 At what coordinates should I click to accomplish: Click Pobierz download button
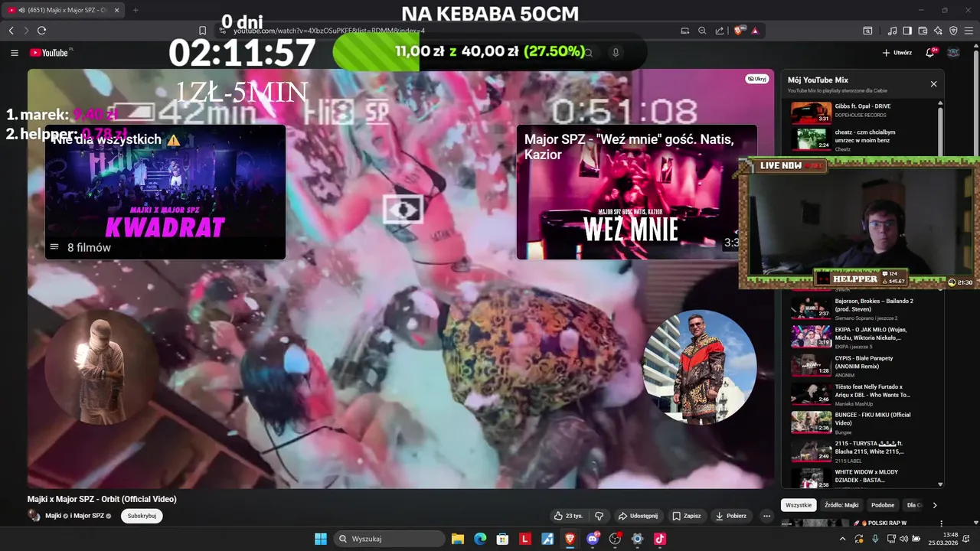coord(731,516)
